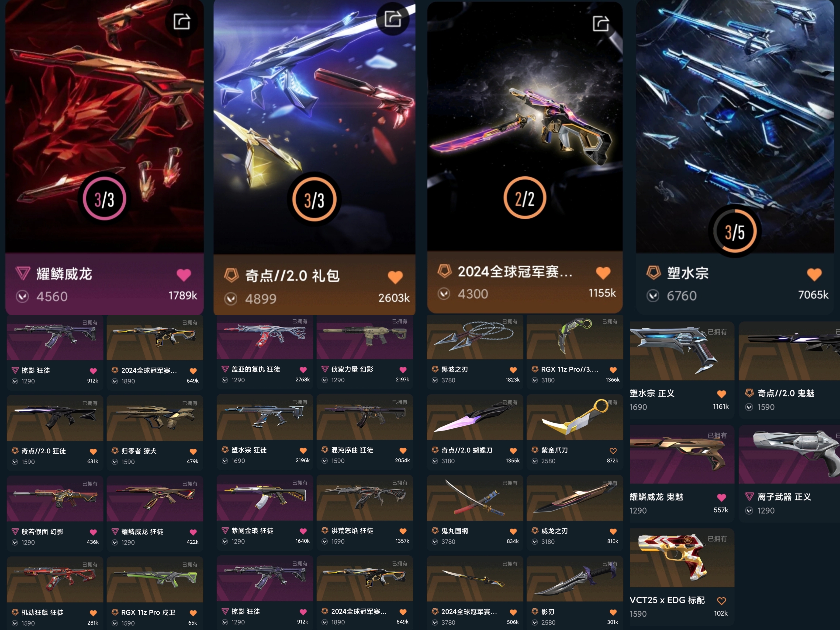Favorite VCT25 x EDG 标配 outlined heart
This screenshot has height=630, width=840.
(721, 601)
